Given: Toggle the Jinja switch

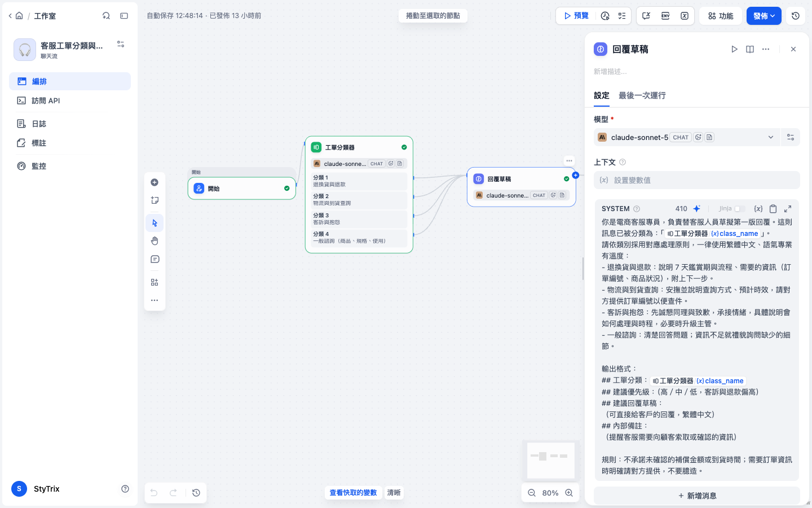Looking at the screenshot, I should click(739, 208).
